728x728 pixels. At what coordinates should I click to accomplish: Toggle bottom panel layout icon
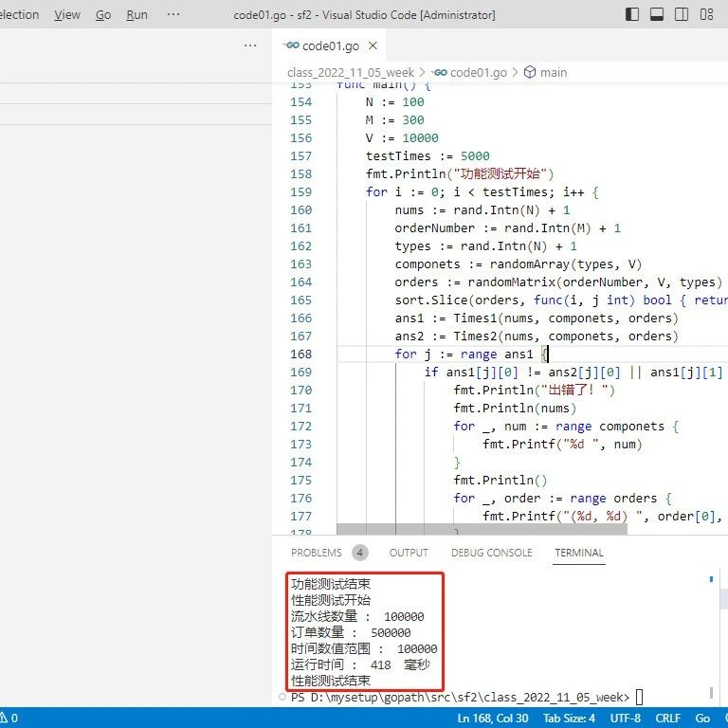(x=657, y=14)
